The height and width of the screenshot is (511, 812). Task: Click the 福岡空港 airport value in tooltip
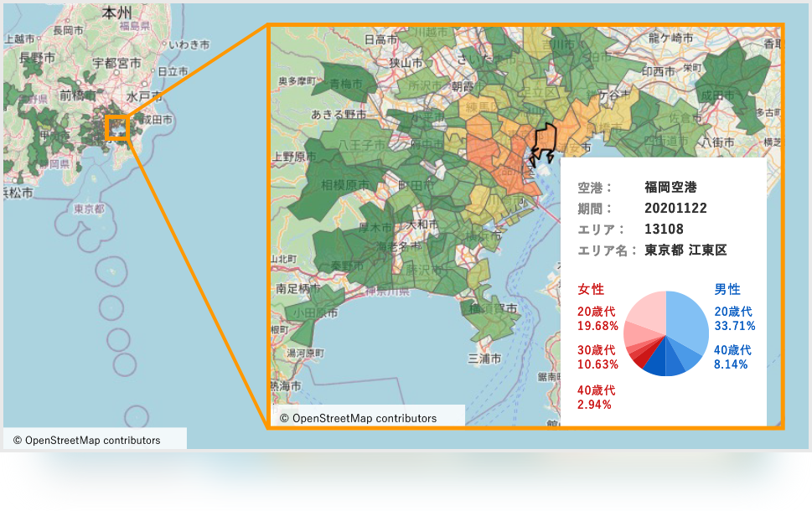tap(670, 187)
